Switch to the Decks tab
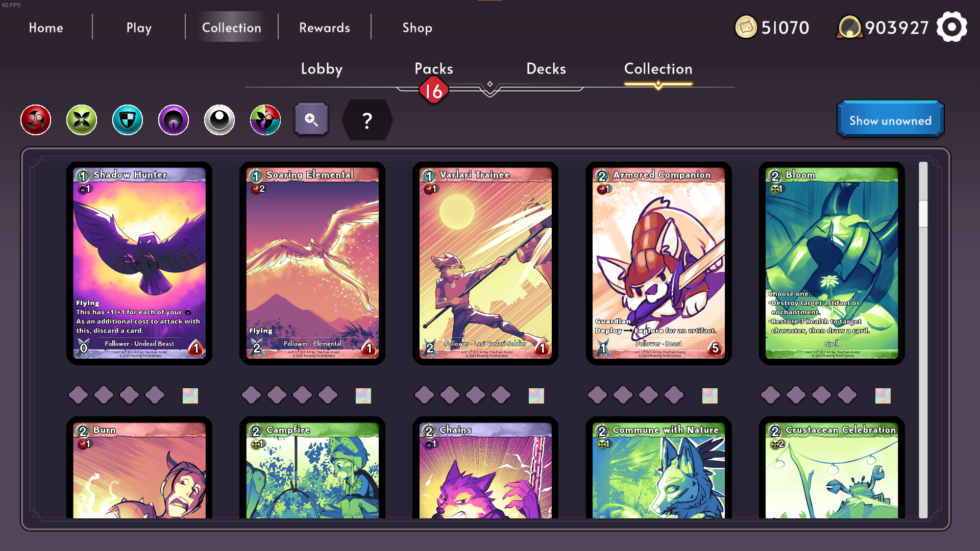Screen dimensions: 980x551 (x=546, y=69)
